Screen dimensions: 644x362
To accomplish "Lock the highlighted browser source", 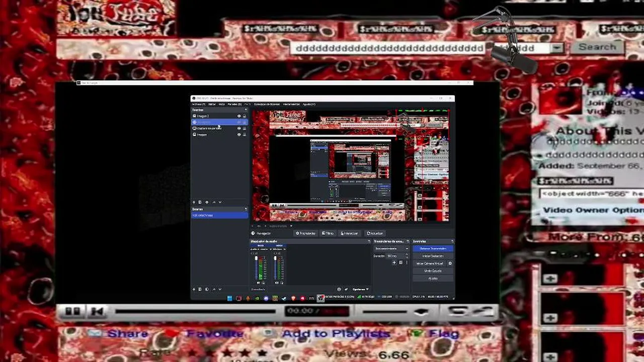I will point(245,122).
